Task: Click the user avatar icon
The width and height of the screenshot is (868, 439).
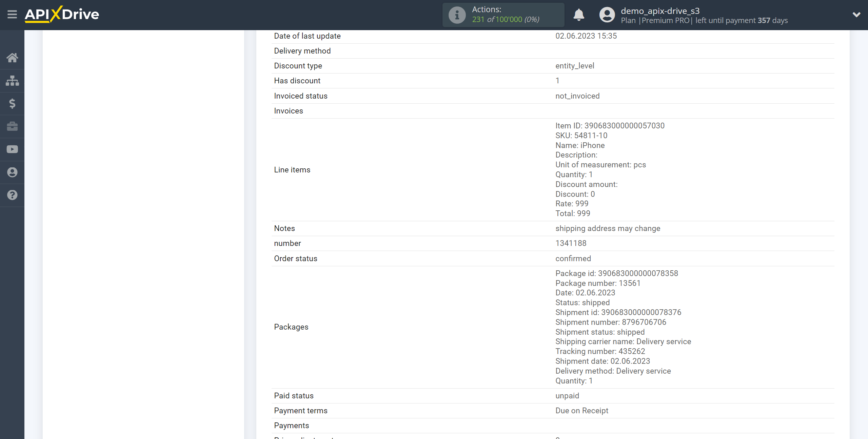Action: 607,15
